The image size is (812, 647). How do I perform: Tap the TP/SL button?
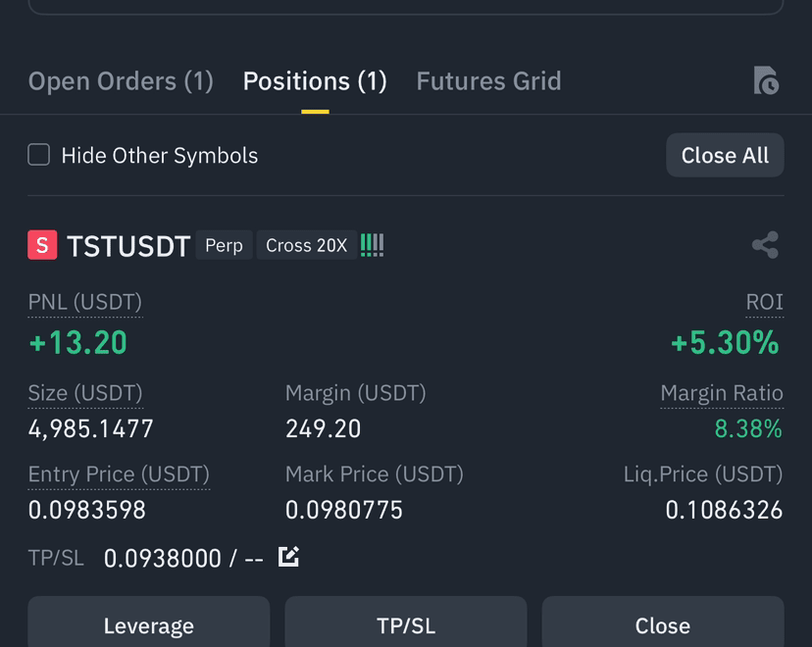click(406, 622)
